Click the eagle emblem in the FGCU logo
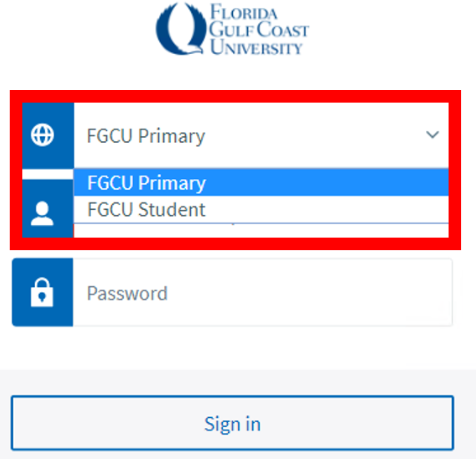The image size is (476, 459). tap(180, 29)
